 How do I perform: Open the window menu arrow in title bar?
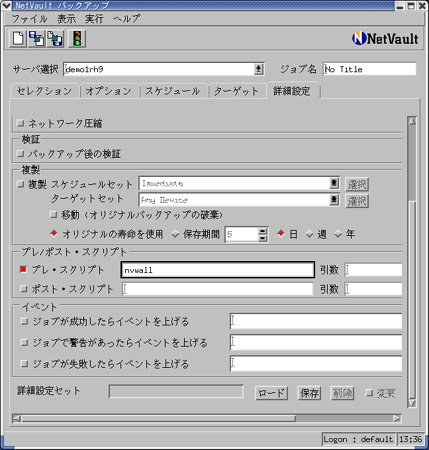(x=6, y=5)
